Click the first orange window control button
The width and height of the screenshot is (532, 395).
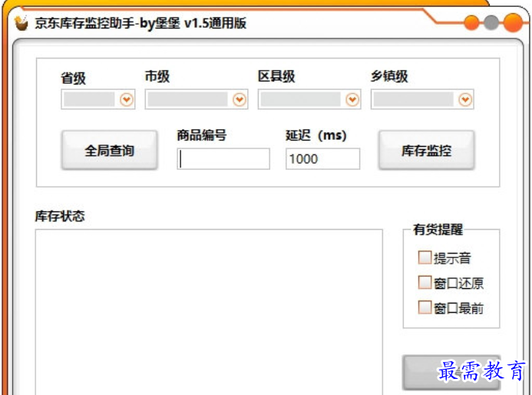(x=471, y=23)
